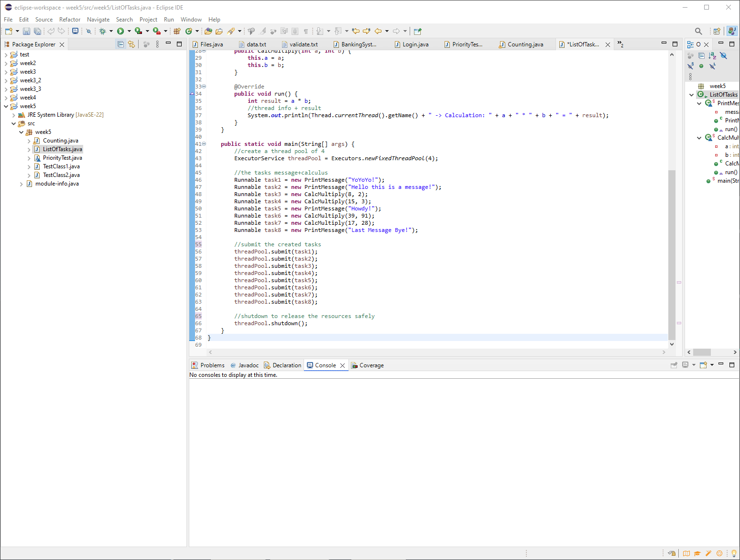Open the Refactor menu
Viewport: 740px width, 560px height.
click(x=70, y=20)
